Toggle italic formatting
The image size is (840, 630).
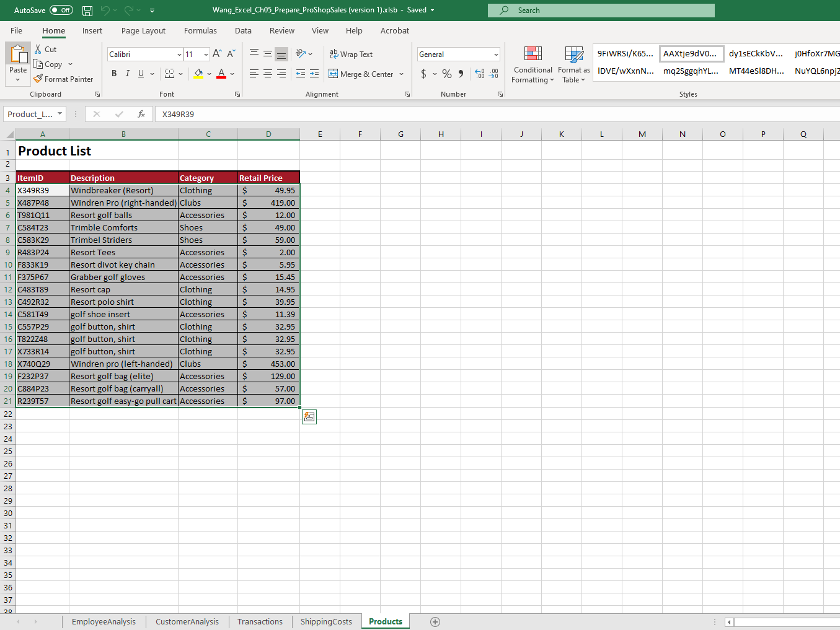pyautogui.click(x=128, y=74)
